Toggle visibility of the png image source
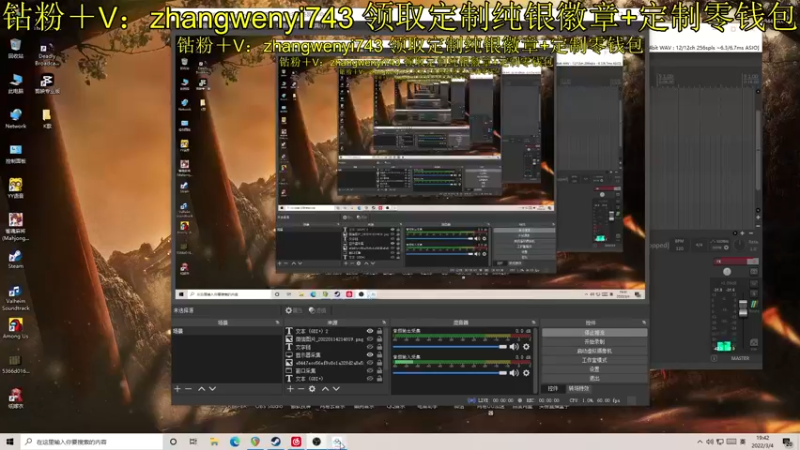This screenshot has width=800, height=450. point(370,339)
